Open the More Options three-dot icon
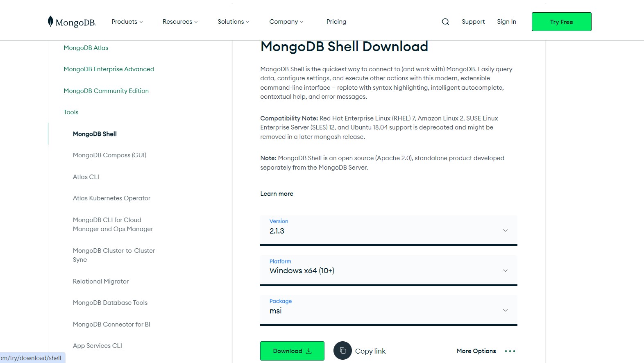This screenshot has width=644, height=363. (x=510, y=351)
